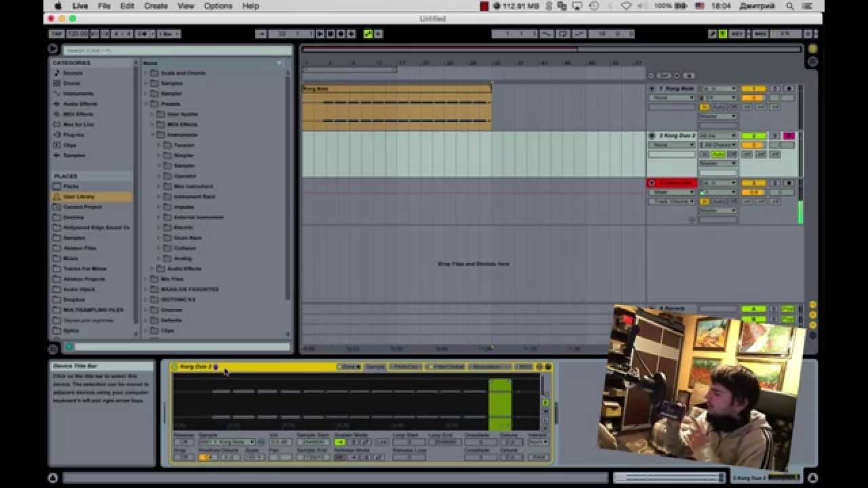Viewport: 868px width, 488px height.
Task: Switch to Sampler Zone tab
Action: click(x=349, y=367)
